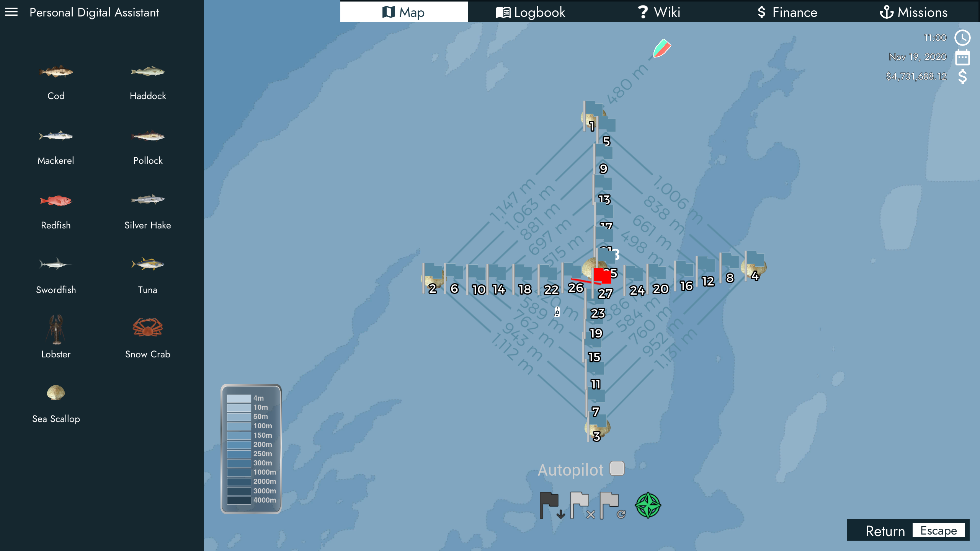
Task: Select the Sea Scallop species icon
Action: (x=56, y=393)
